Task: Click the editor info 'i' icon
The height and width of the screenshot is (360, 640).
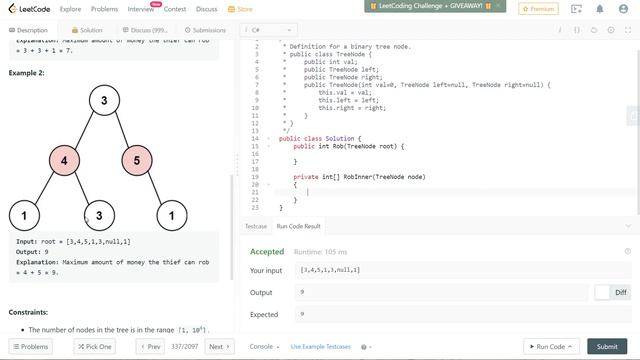Action: click(560, 30)
